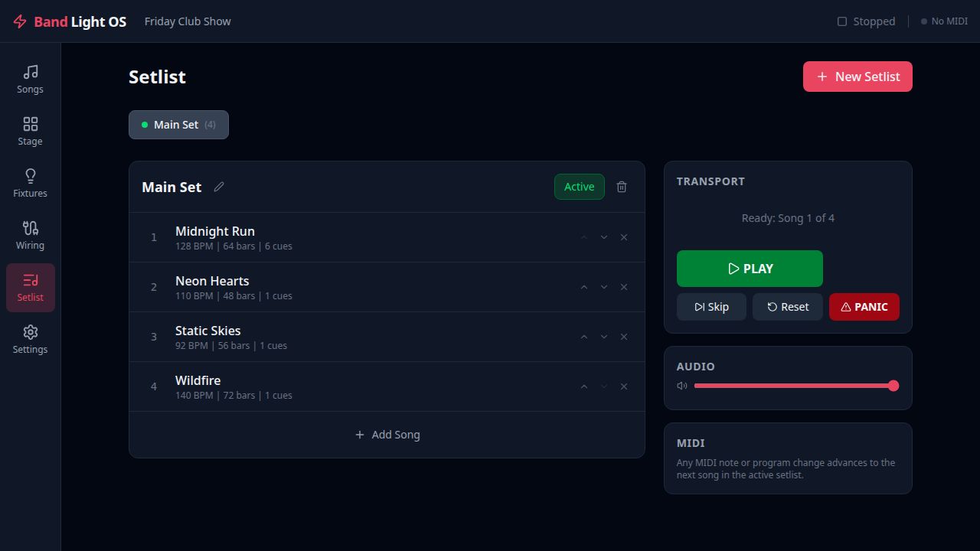Remove Midnight Run from the setlist

pos(624,237)
